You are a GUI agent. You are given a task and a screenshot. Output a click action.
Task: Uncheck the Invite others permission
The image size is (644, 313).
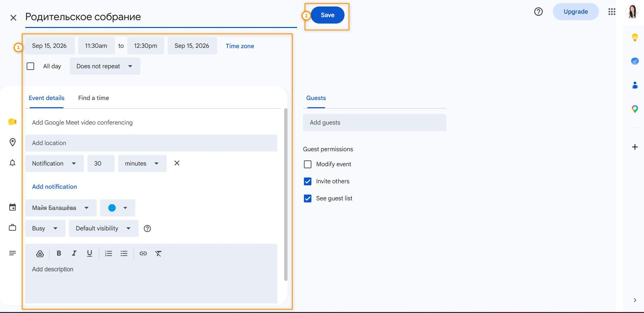308,181
